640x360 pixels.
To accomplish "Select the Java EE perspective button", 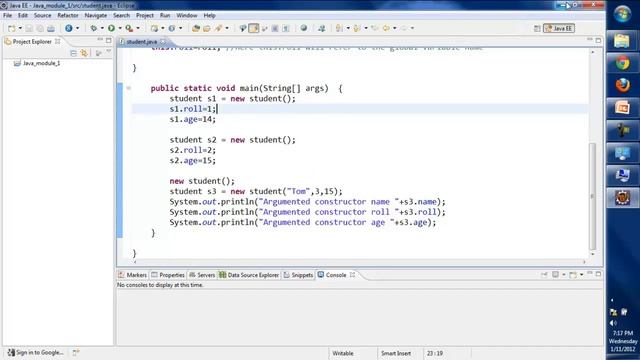I will (559, 29).
